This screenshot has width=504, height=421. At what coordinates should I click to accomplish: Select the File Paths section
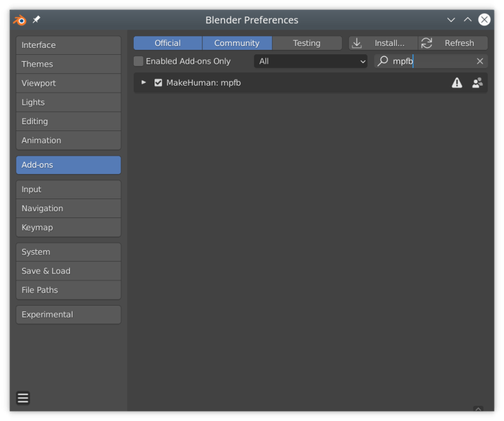(69, 290)
